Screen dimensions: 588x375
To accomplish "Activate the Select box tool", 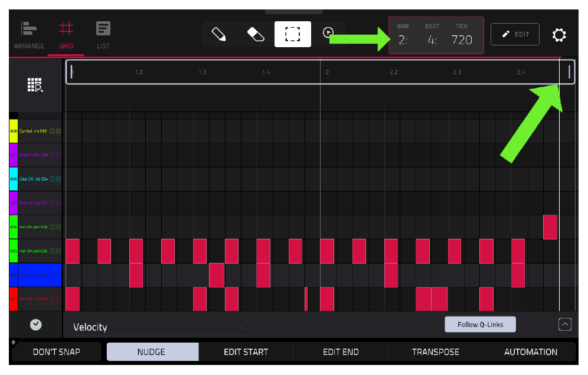I will [x=292, y=34].
